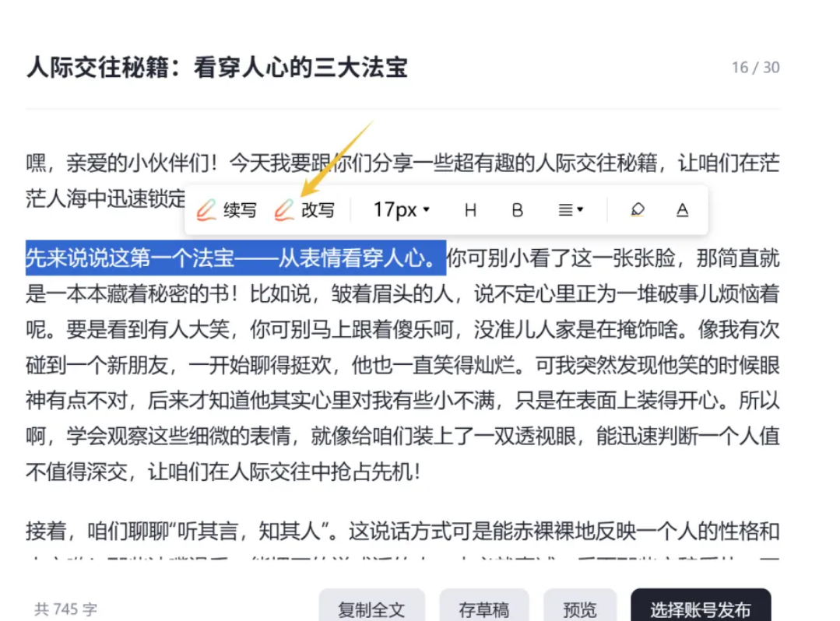Click the text 你可别小看了这一张张脸
Viewport: 840px width, 621px height.
[561, 258]
